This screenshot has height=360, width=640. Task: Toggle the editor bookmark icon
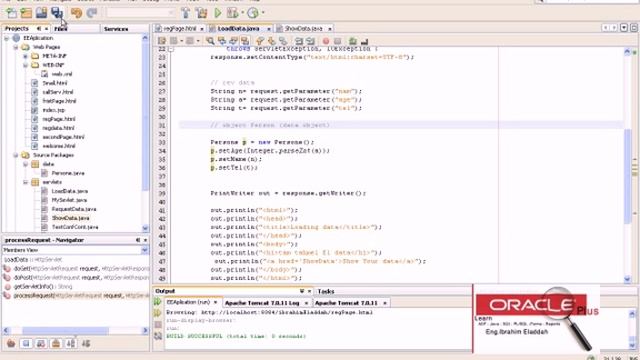tap(283, 41)
